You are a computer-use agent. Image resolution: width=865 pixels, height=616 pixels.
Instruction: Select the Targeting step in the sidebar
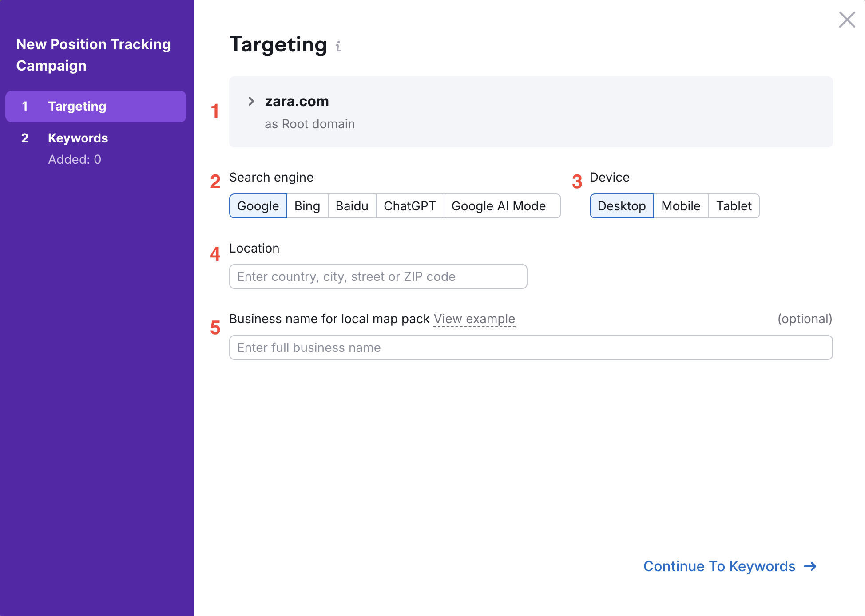(x=77, y=106)
